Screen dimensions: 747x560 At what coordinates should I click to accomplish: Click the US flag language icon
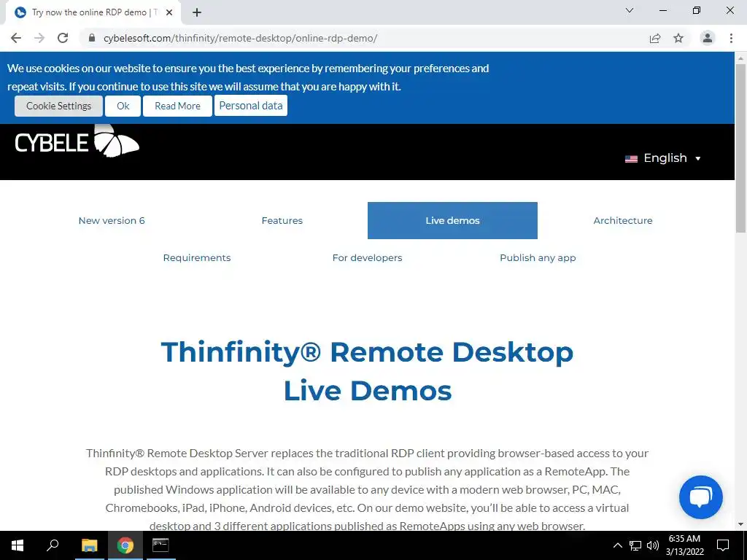point(631,159)
